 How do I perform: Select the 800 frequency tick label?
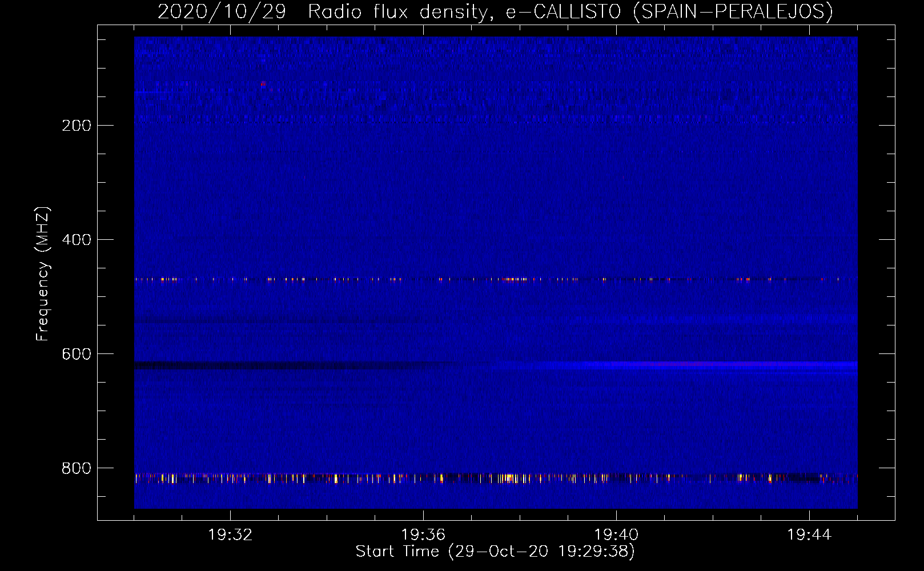coord(77,468)
